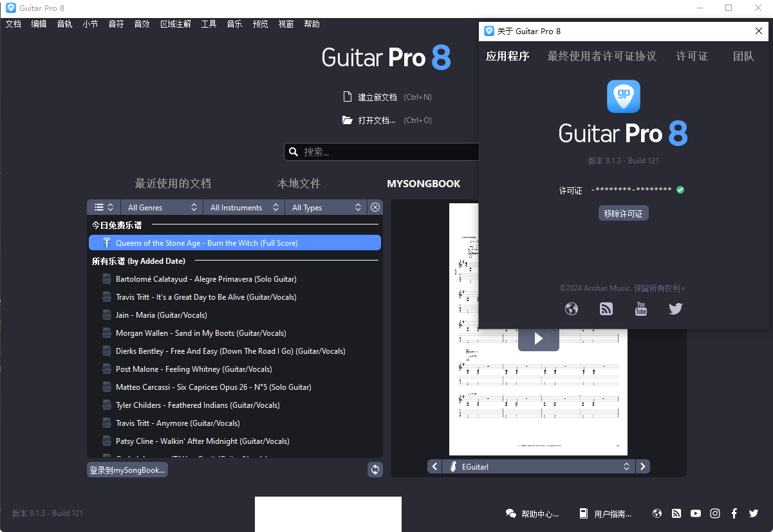The width and height of the screenshot is (773, 532).
Task: Click the open folder icon
Action: (x=348, y=120)
